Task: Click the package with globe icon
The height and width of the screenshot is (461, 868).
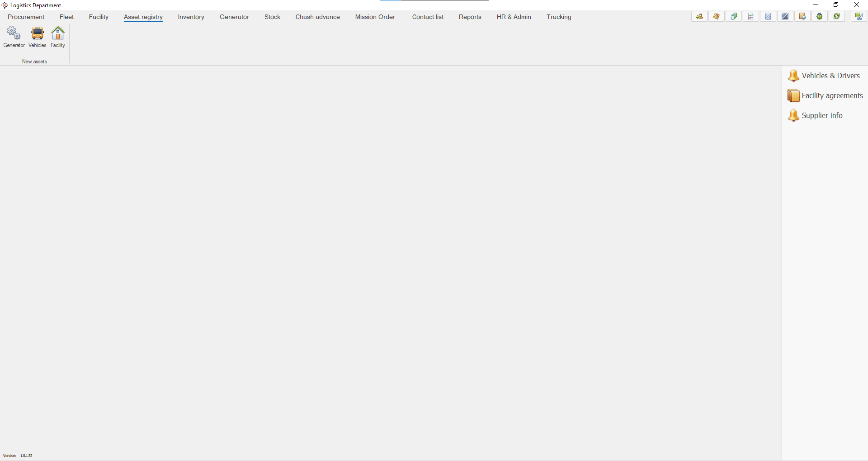Action: pos(802,16)
